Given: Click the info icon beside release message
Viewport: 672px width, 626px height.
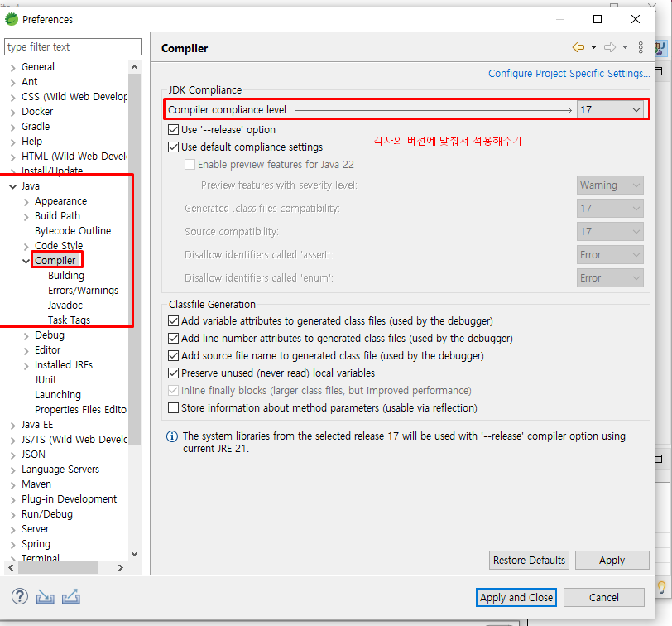Looking at the screenshot, I should [172, 436].
